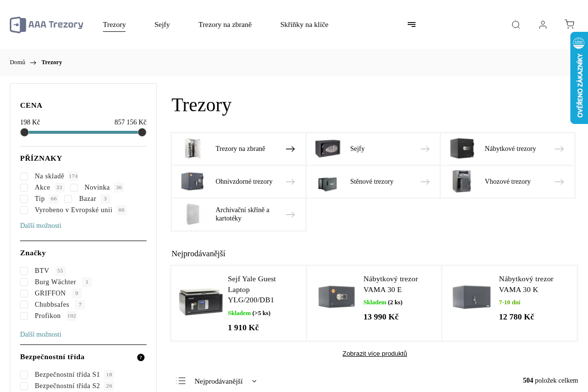The height and width of the screenshot is (392, 588).
Task: Expand Další možnosti under Příznaky
Action: [x=41, y=226]
